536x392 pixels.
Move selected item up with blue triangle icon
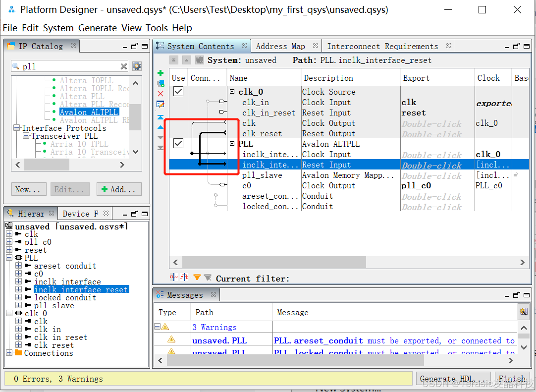161,127
